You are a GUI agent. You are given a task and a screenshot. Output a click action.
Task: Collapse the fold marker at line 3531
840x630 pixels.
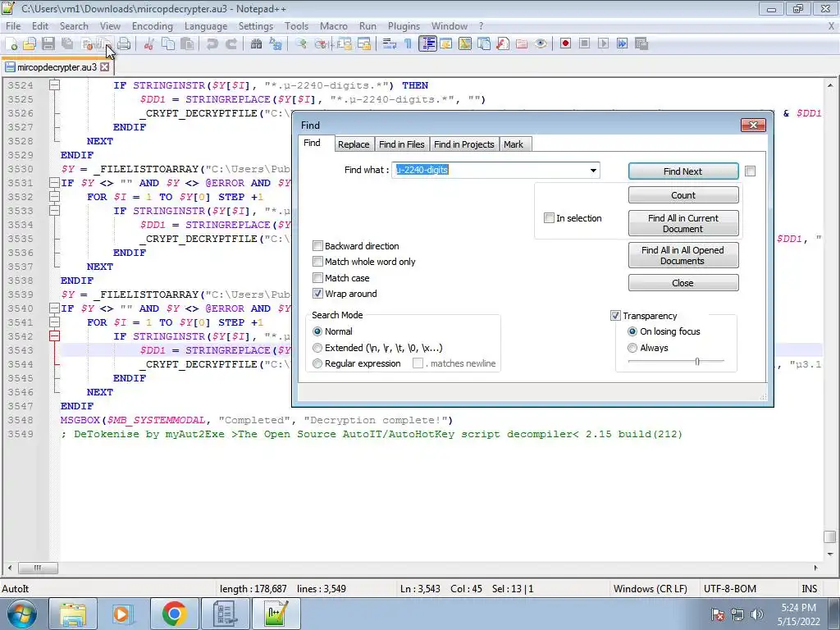(55, 183)
